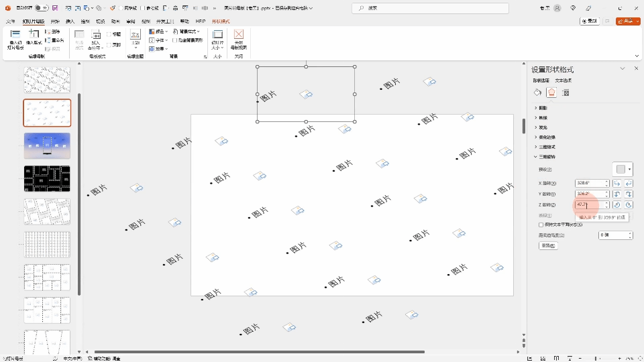Click the Close Master View icon
644x362 pixels.
(239, 34)
